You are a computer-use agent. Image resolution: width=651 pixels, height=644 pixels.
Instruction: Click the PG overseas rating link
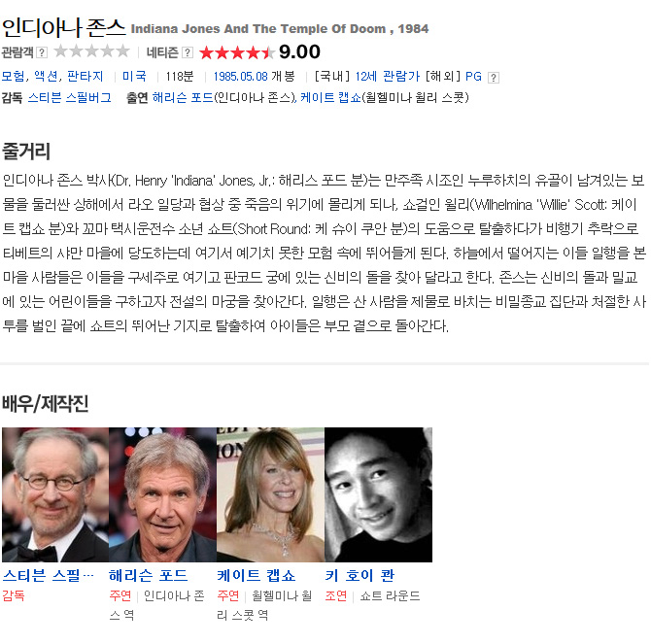pyautogui.click(x=473, y=77)
